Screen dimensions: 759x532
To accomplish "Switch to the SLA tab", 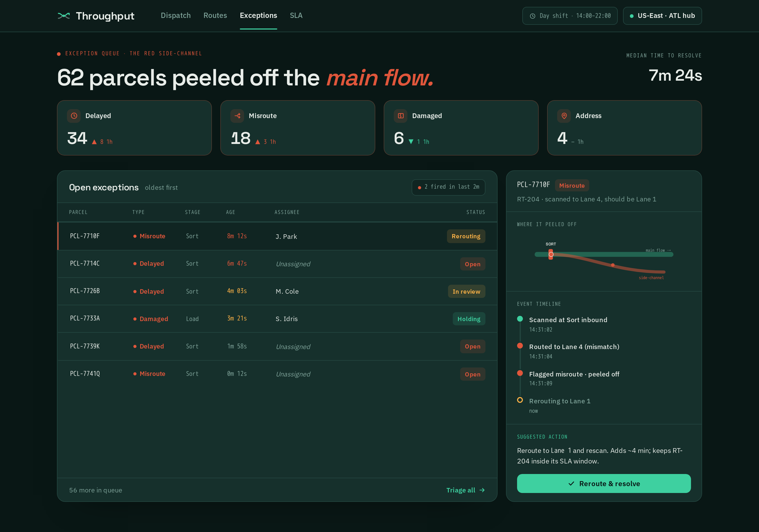I will 296,16.
